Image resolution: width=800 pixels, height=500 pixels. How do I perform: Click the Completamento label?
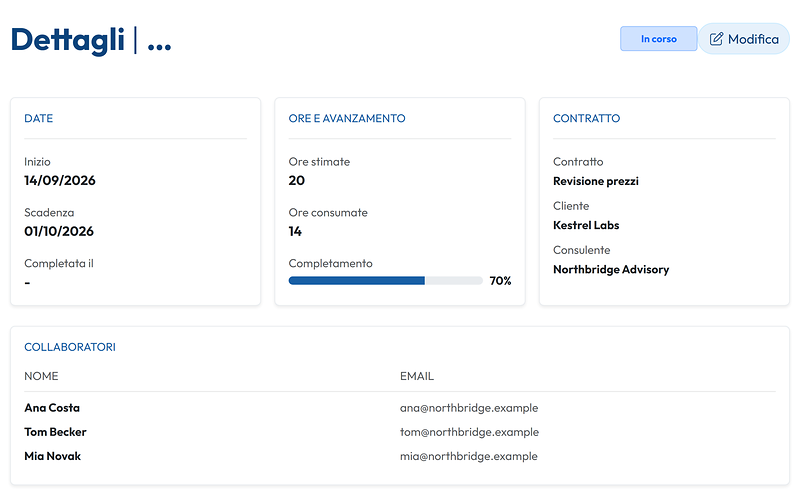[331, 263]
